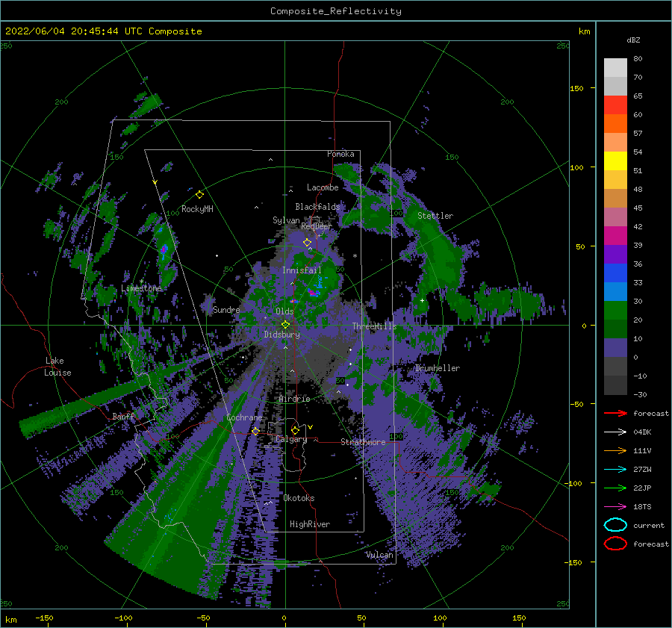The width and height of the screenshot is (672, 628).
Task: Select the bright green 20-30 dBZ swatch
Action: 615,311
